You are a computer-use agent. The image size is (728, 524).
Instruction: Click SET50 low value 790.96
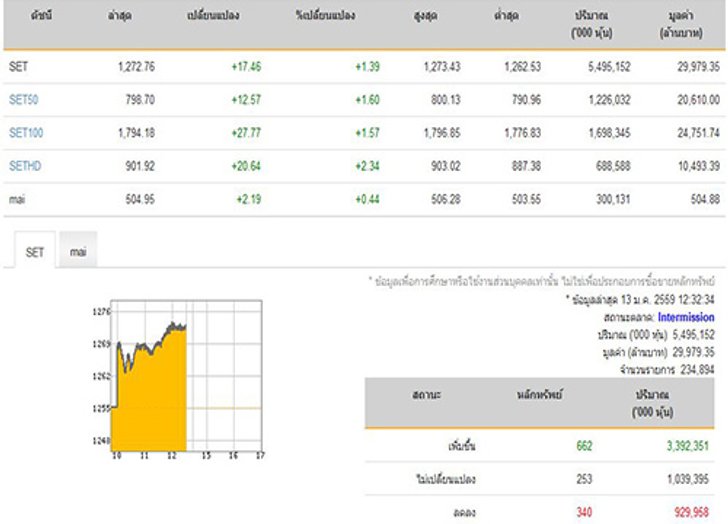(x=526, y=100)
